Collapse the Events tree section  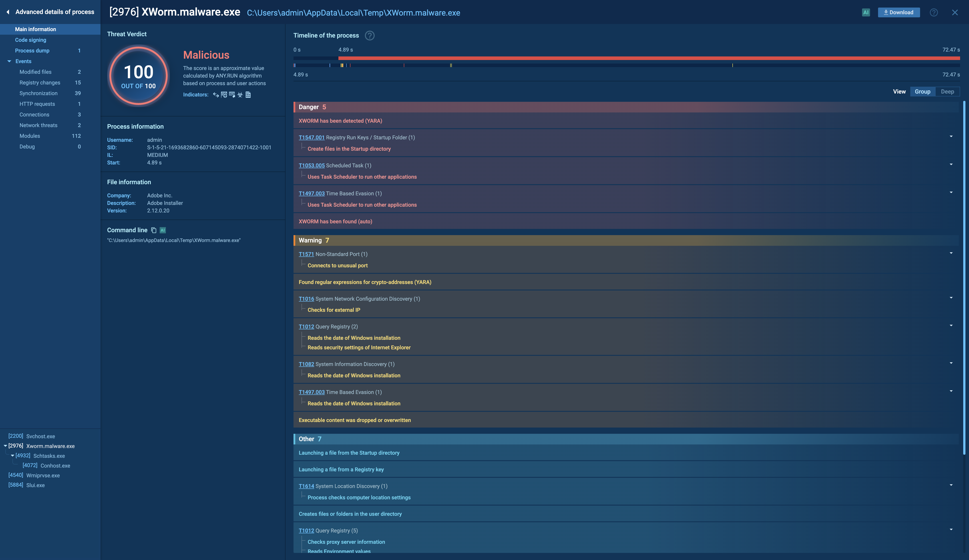tap(9, 61)
